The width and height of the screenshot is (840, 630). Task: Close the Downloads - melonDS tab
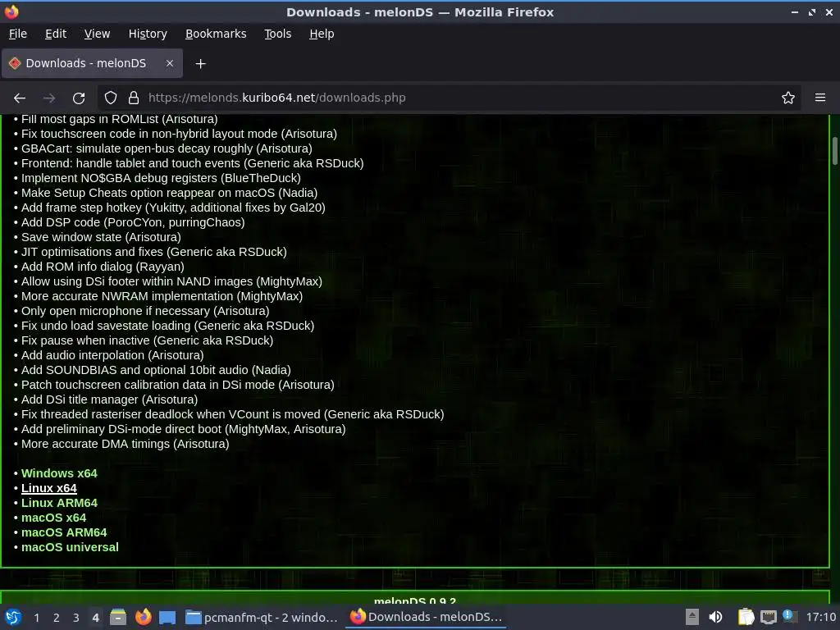pos(170,63)
